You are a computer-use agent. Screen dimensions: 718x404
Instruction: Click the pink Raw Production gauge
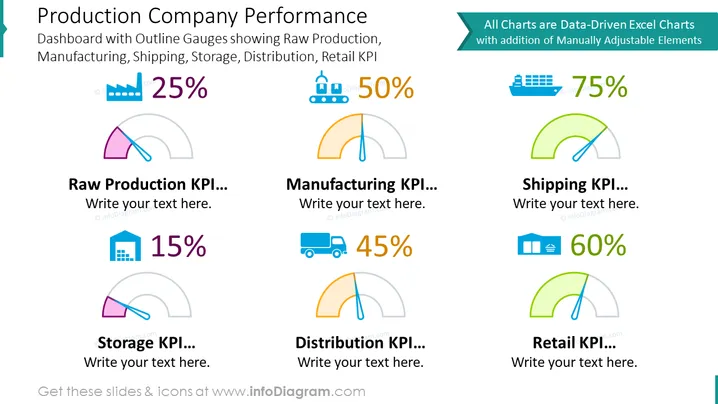tap(148, 137)
